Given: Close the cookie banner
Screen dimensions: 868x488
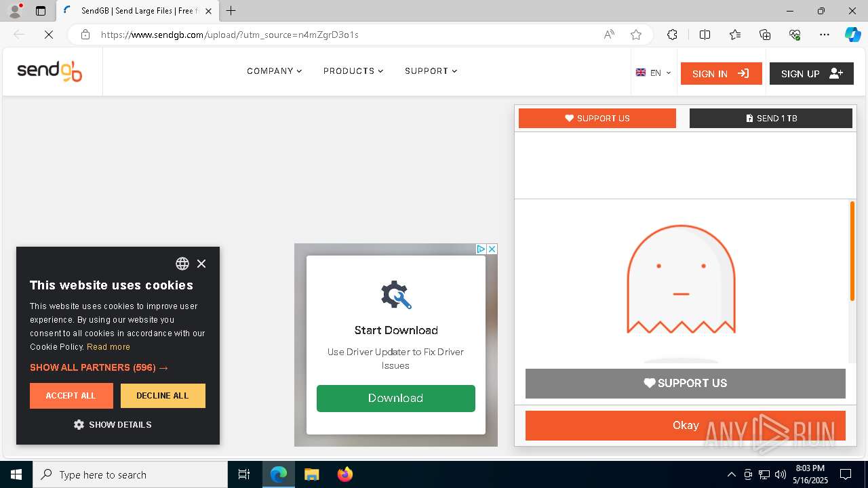Looking at the screenshot, I should click(201, 264).
